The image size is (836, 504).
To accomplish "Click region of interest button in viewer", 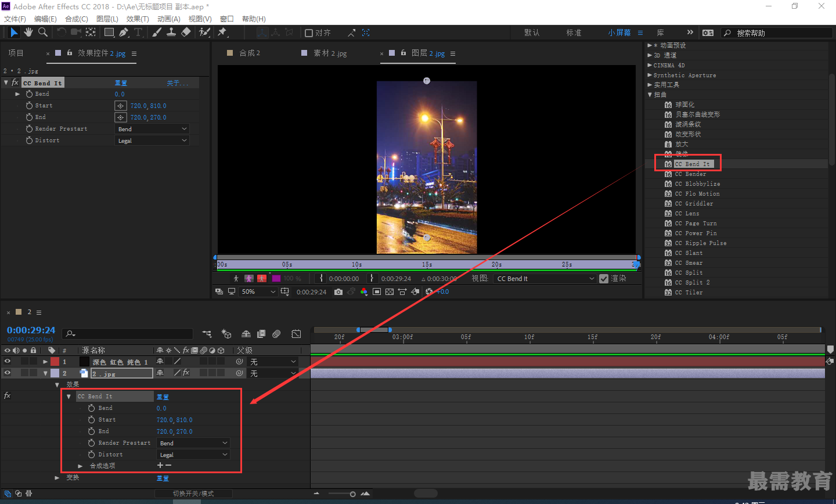I will click(x=377, y=291).
